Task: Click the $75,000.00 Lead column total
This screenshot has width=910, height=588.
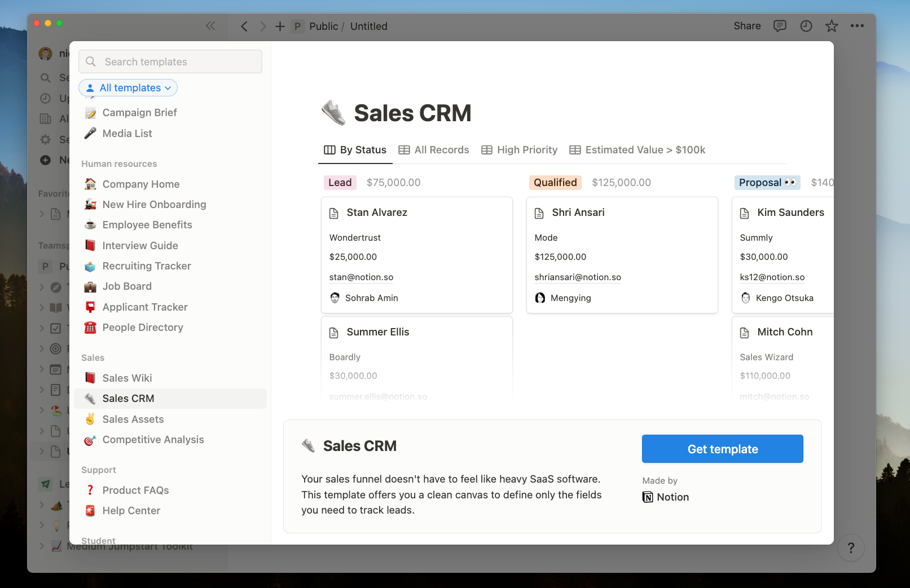Action: (393, 183)
